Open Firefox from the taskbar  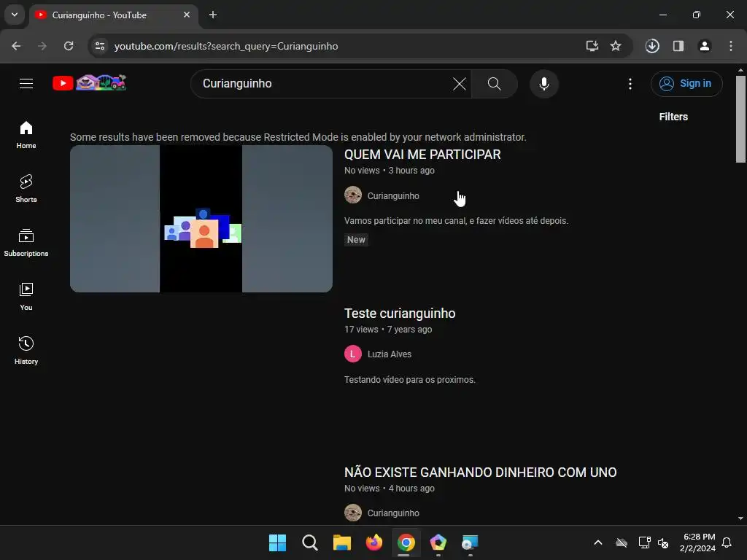coord(374,542)
